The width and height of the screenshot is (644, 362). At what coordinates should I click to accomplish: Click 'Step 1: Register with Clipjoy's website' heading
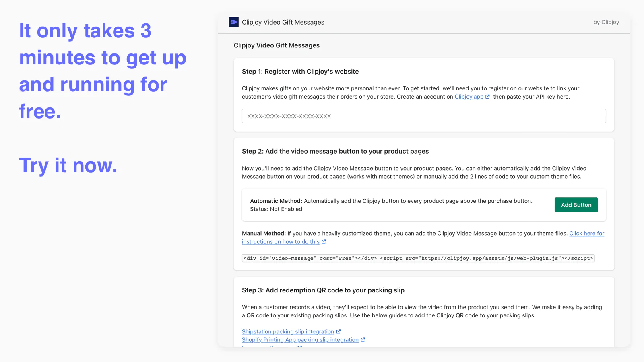(x=300, y=72)
